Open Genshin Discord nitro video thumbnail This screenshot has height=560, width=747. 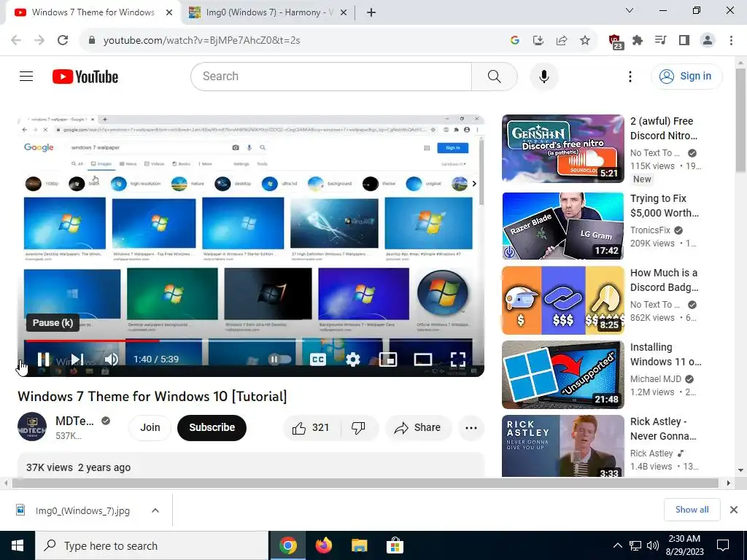pyautogui.click(x=563, y=149)
